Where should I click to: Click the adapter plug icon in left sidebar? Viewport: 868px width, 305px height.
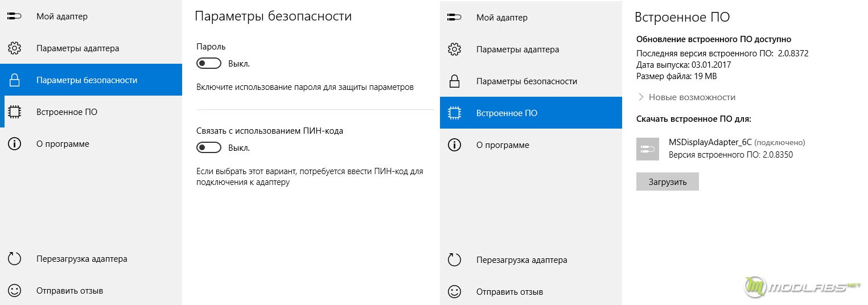point(14,17)
